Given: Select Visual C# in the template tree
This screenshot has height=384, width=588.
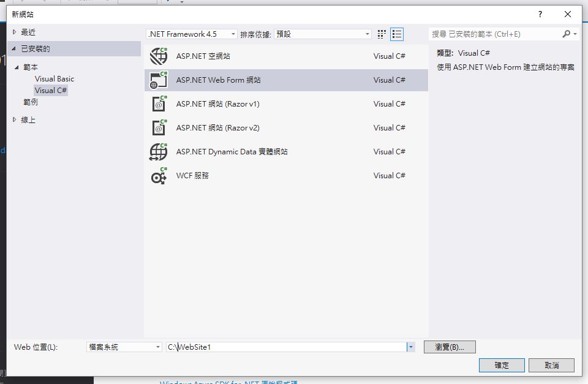Looking at the screenshot, I should pos(51,91).
